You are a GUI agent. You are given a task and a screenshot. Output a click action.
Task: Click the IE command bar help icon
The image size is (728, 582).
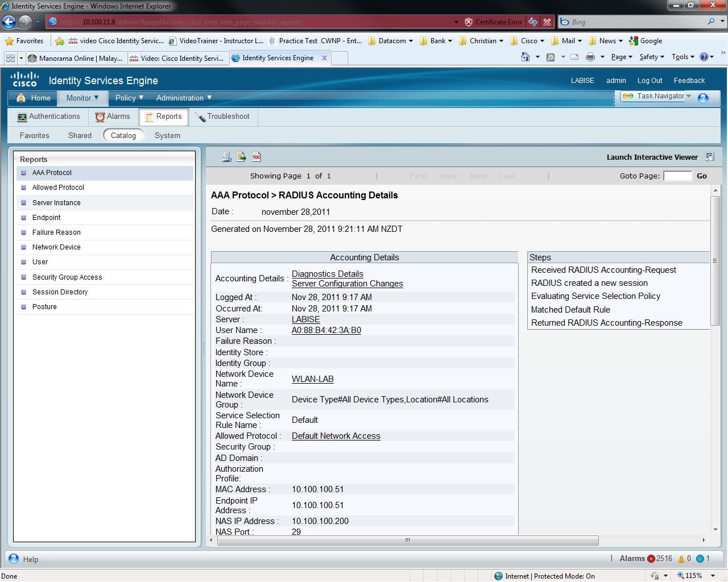pyautogui.click(x=704, y=57)
